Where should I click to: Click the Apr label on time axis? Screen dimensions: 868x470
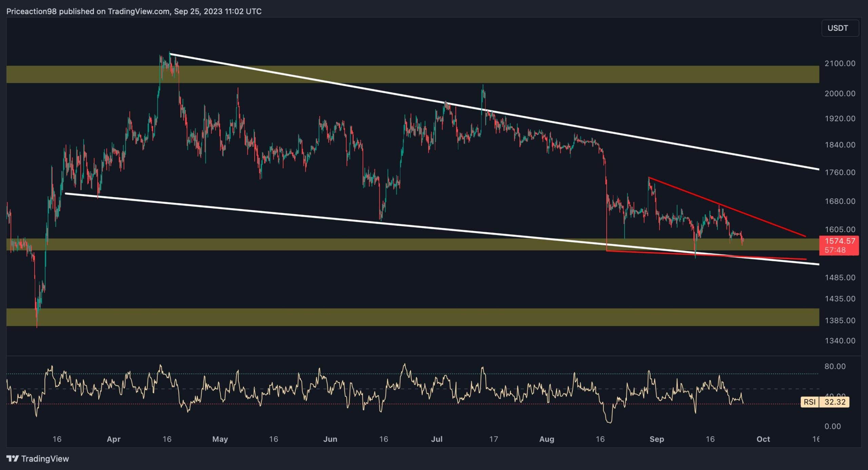[x=114, y=439]
